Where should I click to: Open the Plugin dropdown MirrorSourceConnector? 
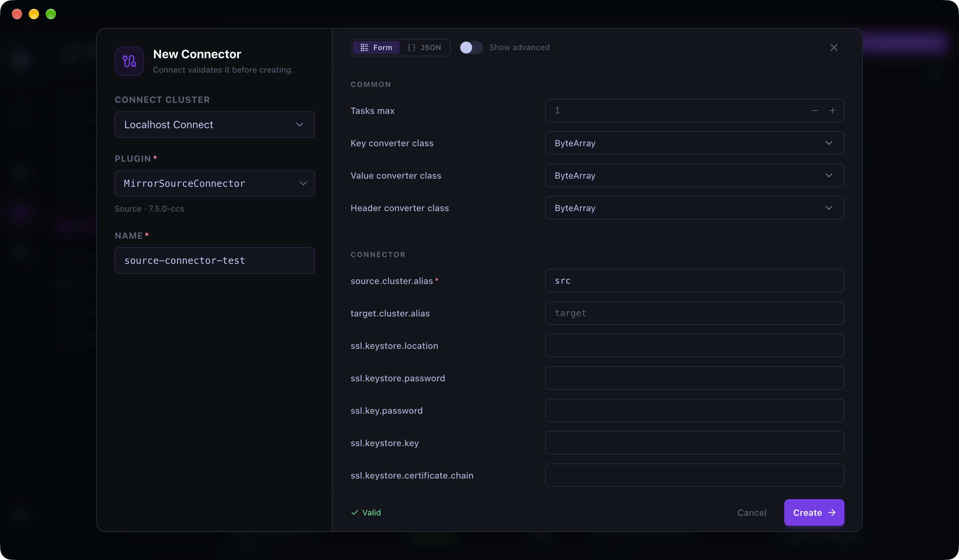pos(215,183)
